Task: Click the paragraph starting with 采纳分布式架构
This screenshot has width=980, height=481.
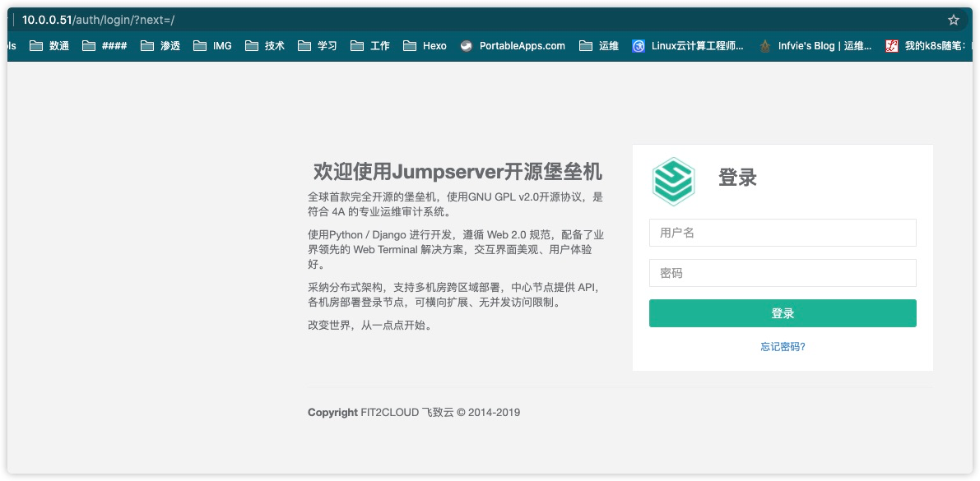Action: pos(456,295)
